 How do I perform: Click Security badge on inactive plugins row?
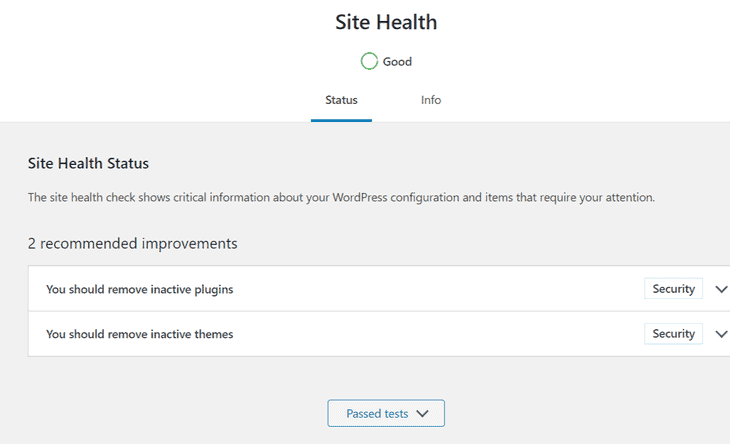click(673, 289)
